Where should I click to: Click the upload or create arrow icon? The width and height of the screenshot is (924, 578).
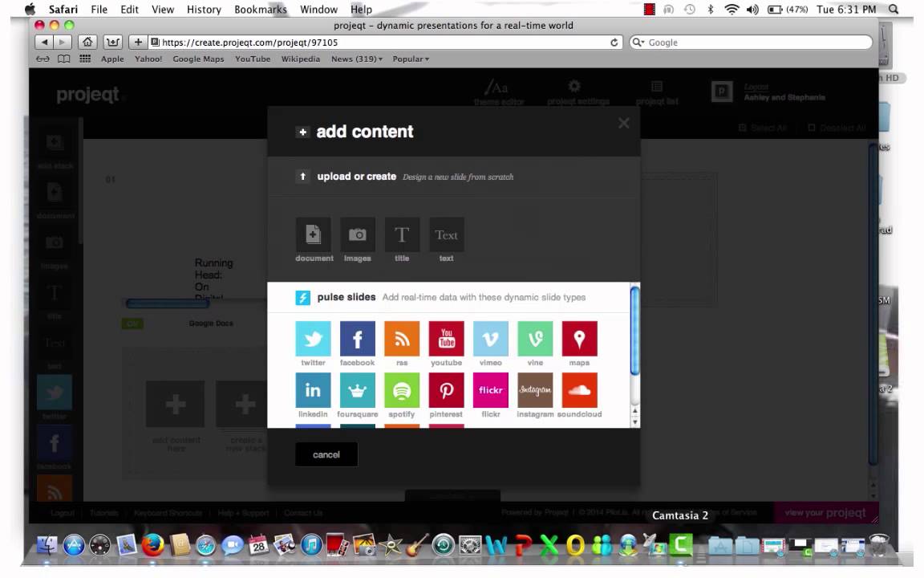coord(302,177)
